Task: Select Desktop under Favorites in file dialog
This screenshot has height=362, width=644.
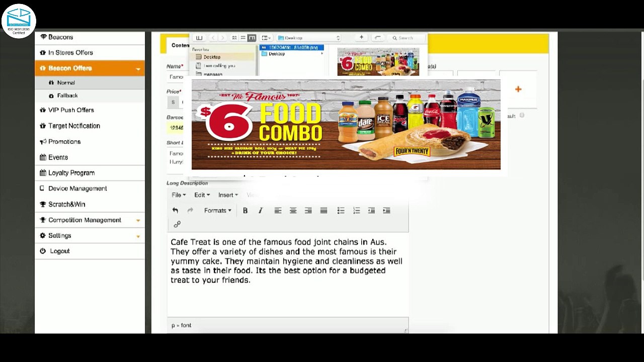Action: pos(223,57)
